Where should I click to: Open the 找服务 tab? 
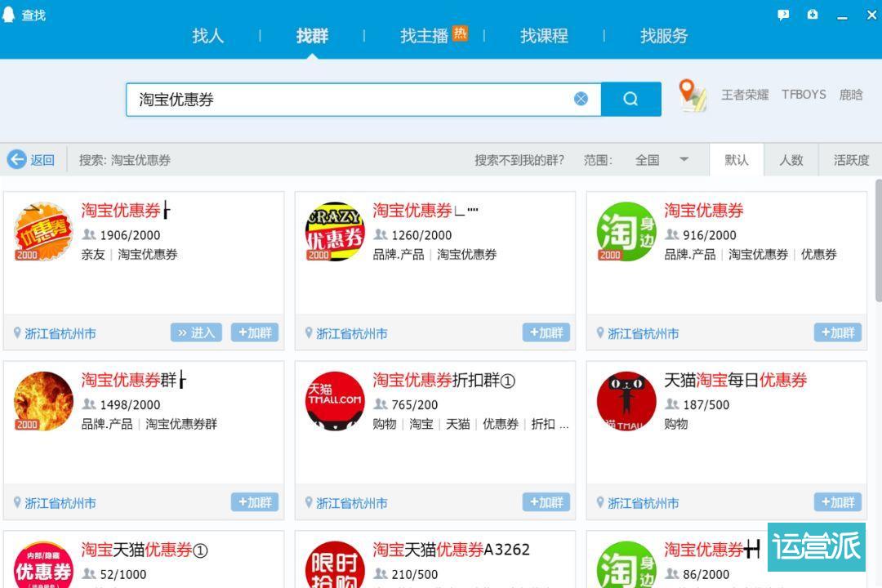[x=664, y=36]
